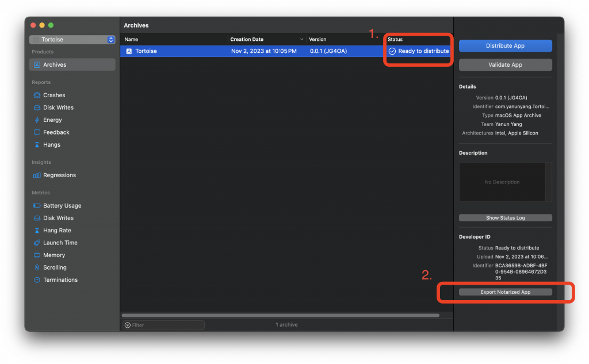This screenshot has height=364, width=589.
Task: Click the Tortoise archive app icon
Action: (x=129, y=51)
